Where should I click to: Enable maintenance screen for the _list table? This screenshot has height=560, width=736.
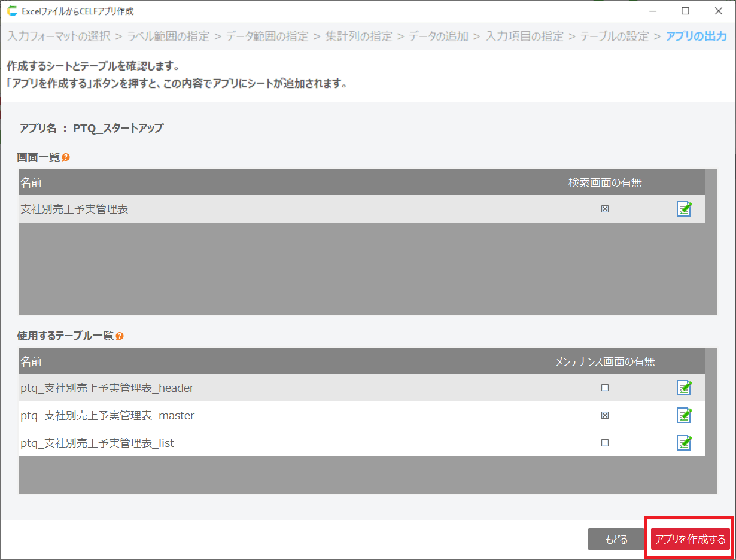605,443
